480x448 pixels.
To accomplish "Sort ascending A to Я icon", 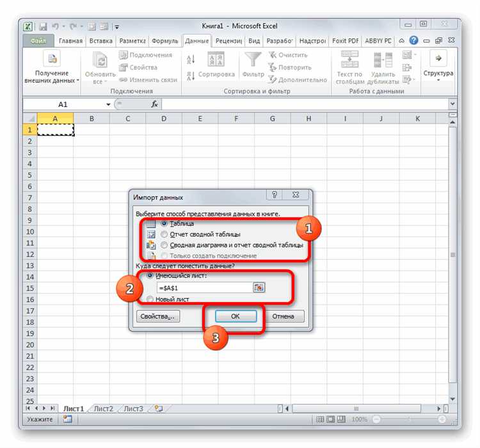I will (191, 59).
